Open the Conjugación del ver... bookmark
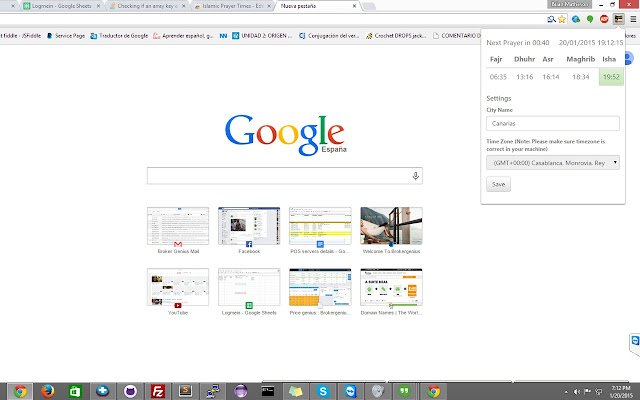Image resolution: width=640 pixels, height=400 pixels. pyautogui.click(x=329, y=36)
